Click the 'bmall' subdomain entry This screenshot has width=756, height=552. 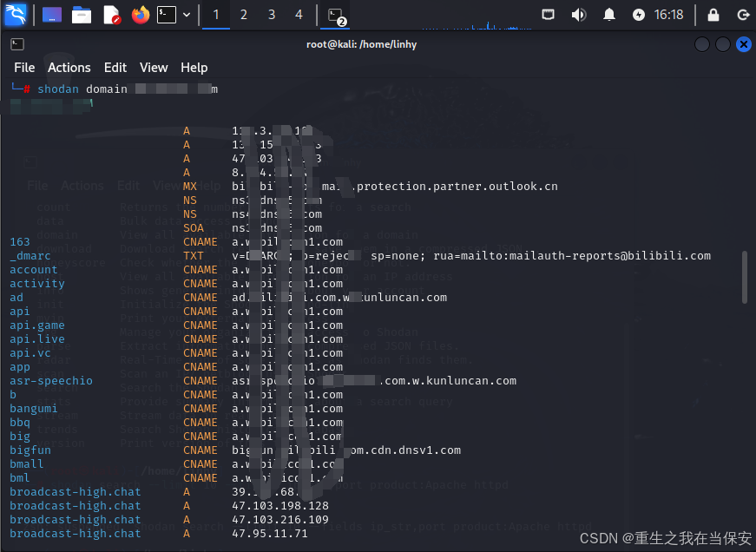pos(27,464)
